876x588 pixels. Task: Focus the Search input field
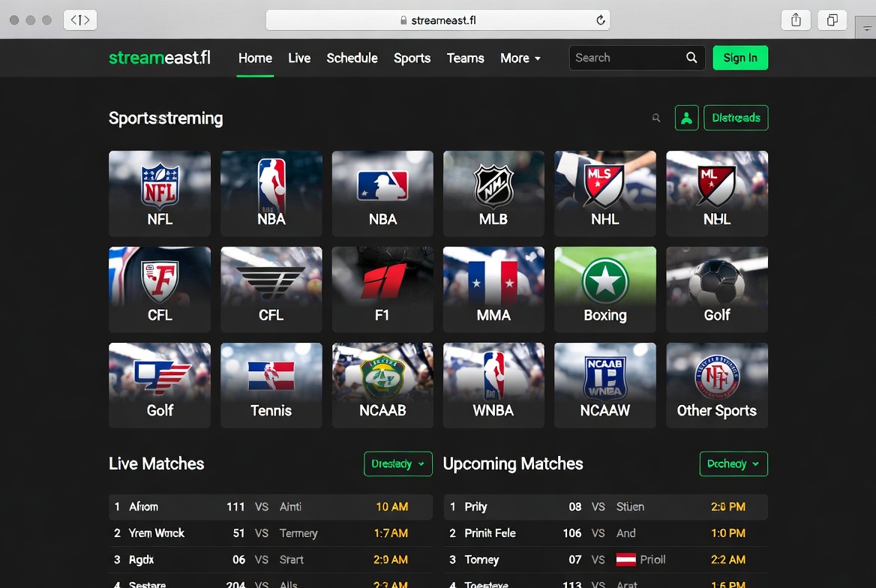[626, 58]
